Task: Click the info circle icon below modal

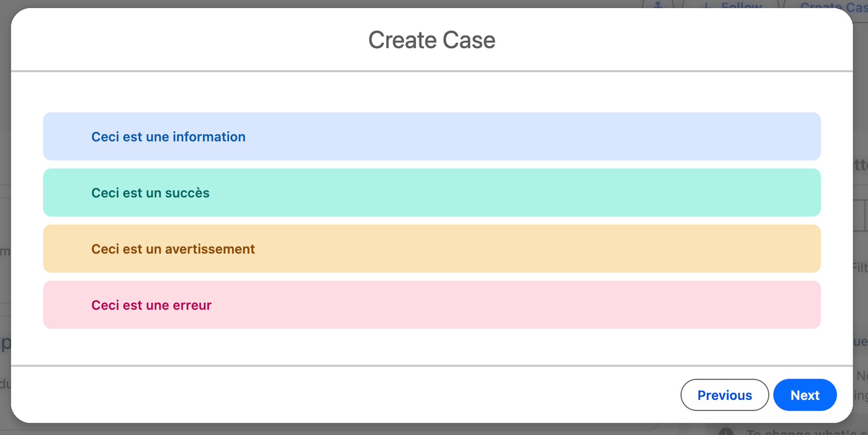Action: tap(726, 432)
